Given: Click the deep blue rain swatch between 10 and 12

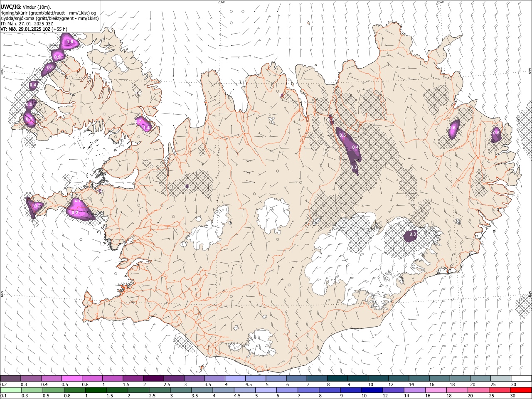Looking at the screenshot, I should (372, 390).
